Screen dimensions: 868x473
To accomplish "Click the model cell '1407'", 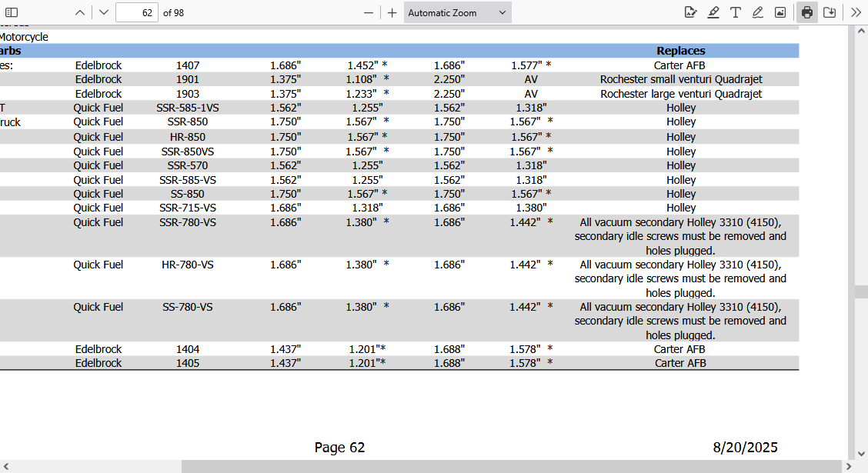I will point(188,65).
